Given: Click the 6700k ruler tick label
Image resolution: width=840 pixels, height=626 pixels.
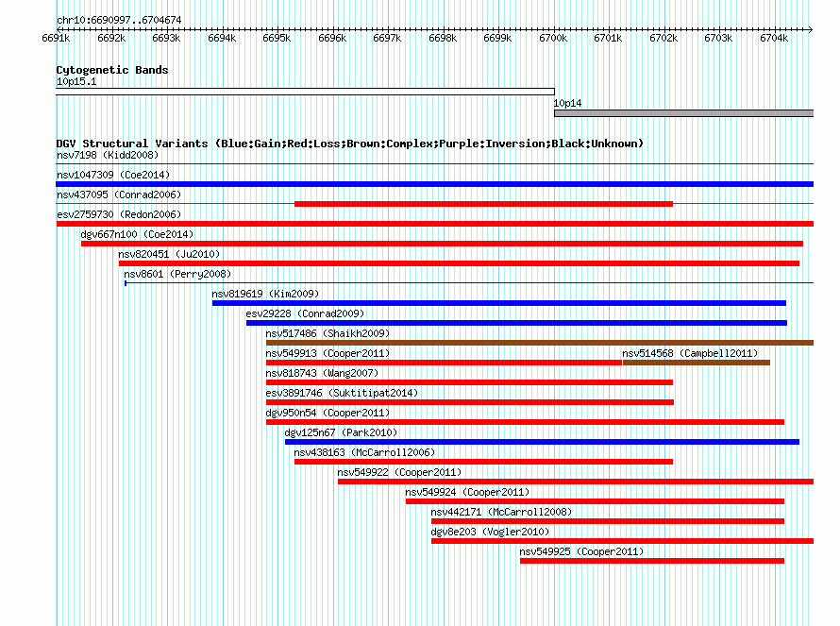Looking at the screenshot, I should pos(553,39).
